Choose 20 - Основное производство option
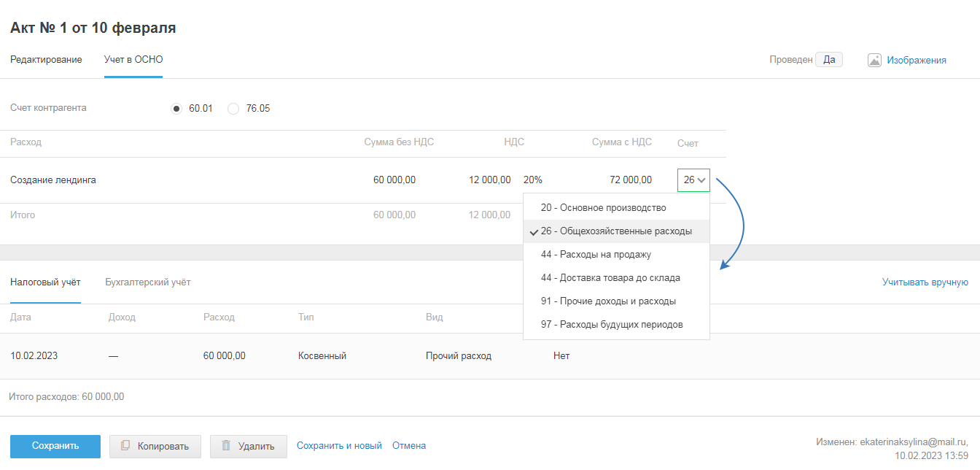Image resolution: width=980 pixels, height=470 pixels. pyautogui.click(x=603, y=208)
